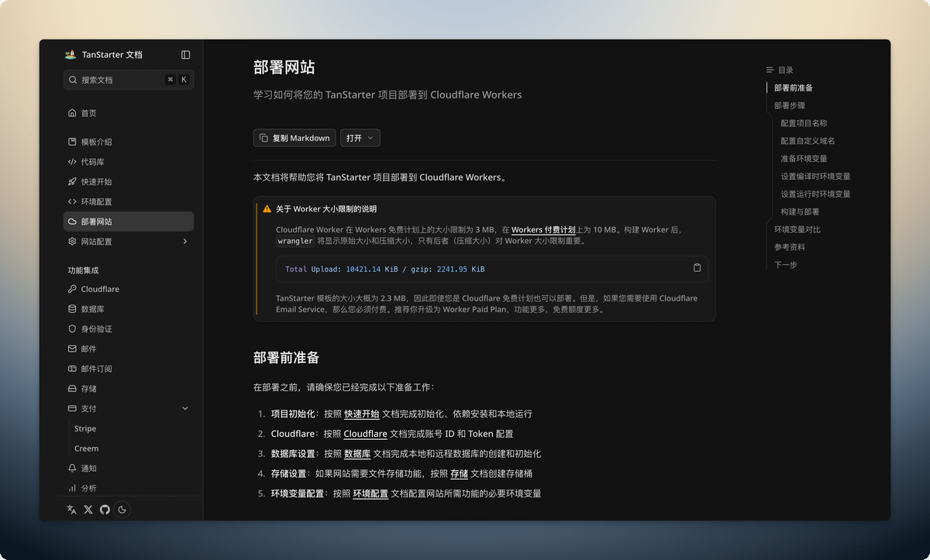
Task: Open 数据库 link in preparation list
Action: coord(357,454)
